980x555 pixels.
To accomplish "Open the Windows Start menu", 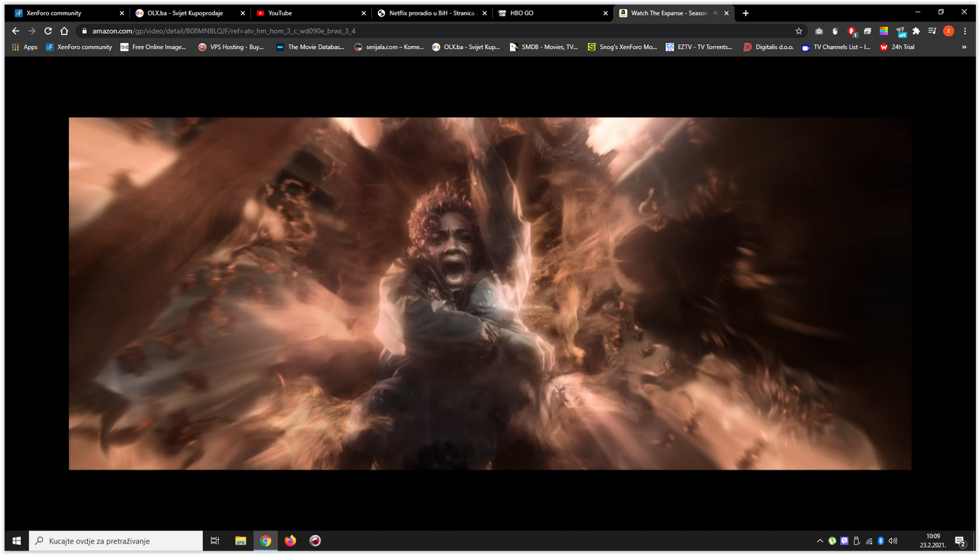I will (17, 540).
